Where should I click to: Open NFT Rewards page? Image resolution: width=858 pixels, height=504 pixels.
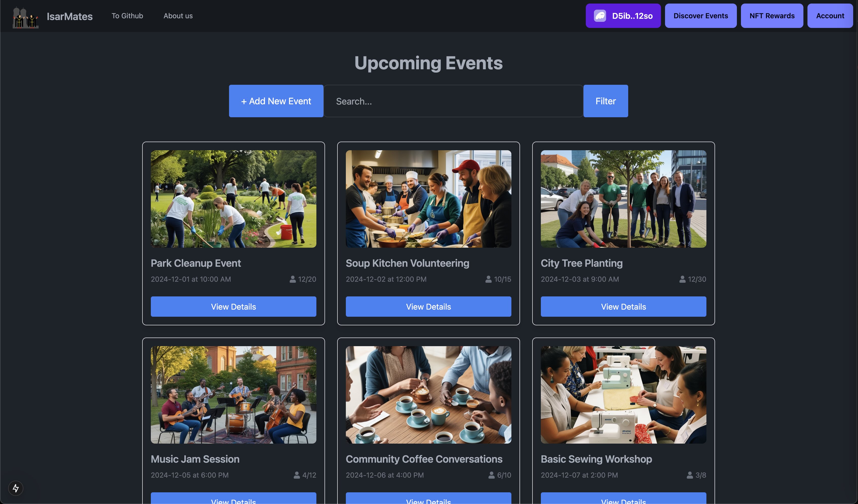(772, 16)
